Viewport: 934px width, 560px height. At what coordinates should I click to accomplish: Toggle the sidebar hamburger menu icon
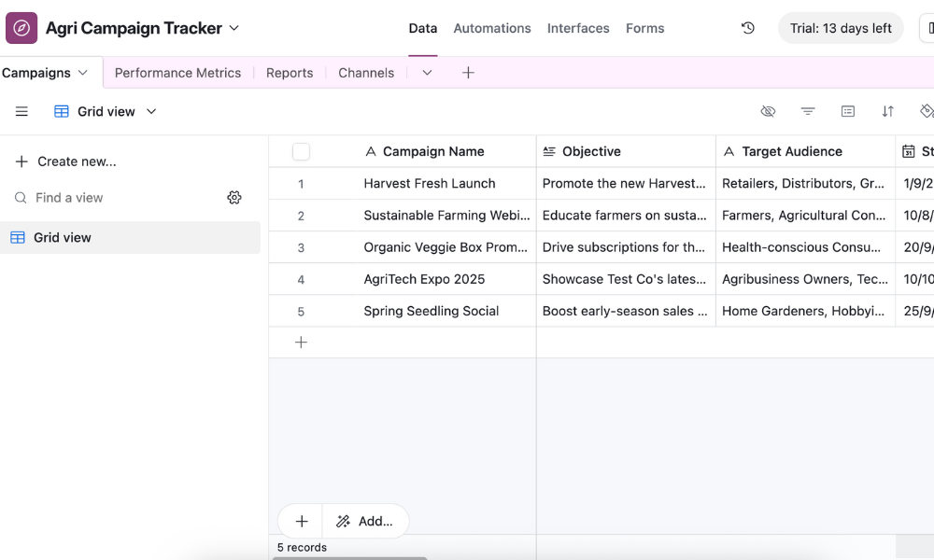coord(21,111)
